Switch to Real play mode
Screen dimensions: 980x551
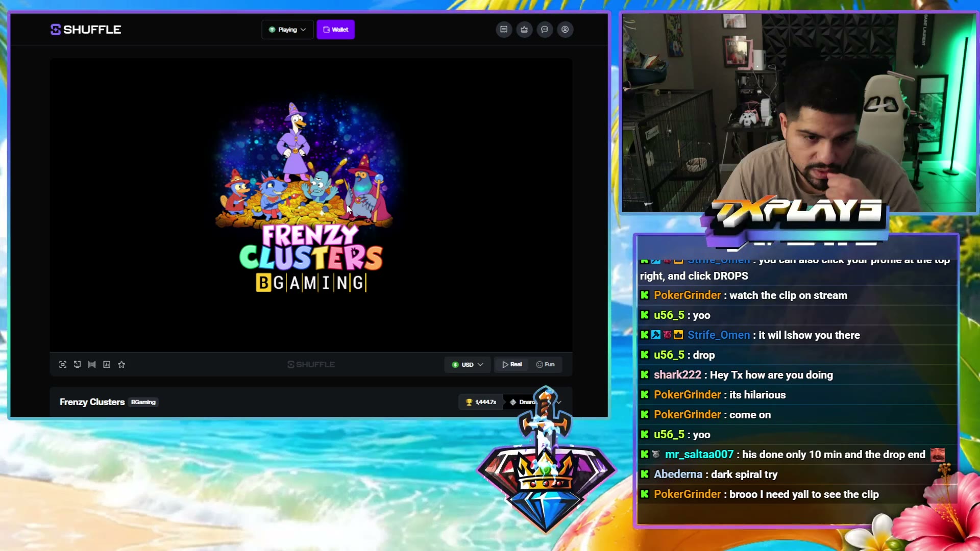(x=512, y=364)
